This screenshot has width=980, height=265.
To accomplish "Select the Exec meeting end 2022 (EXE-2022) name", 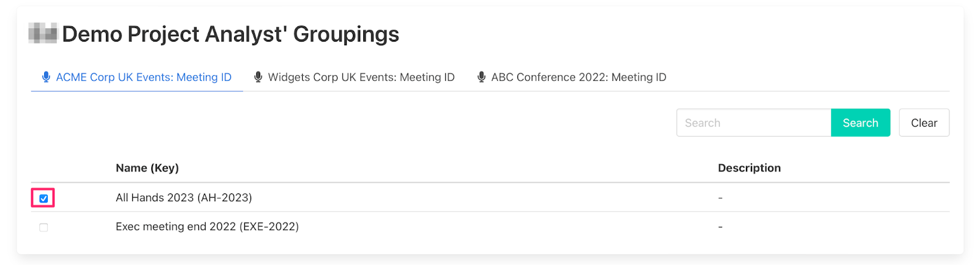I will (x=207, y=226).
